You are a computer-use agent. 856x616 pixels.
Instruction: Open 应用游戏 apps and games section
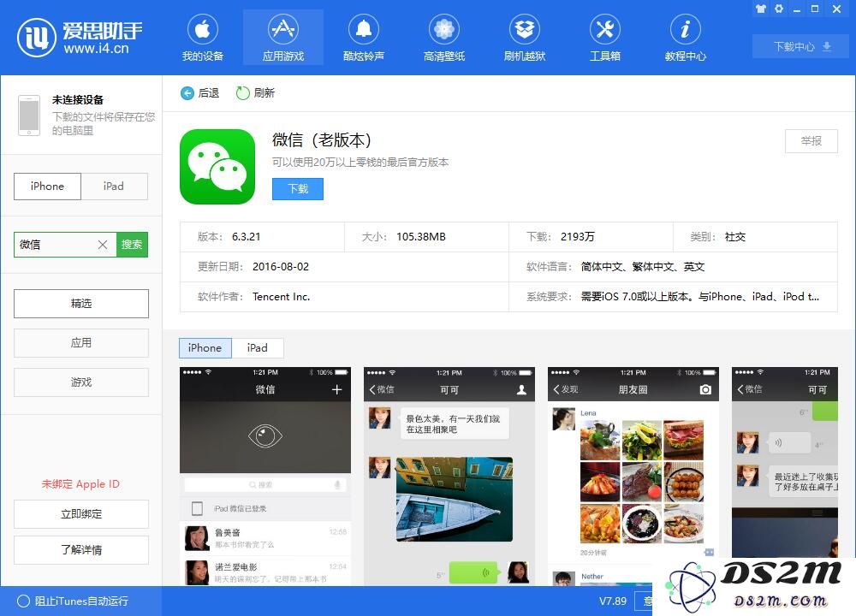[282, 38]
